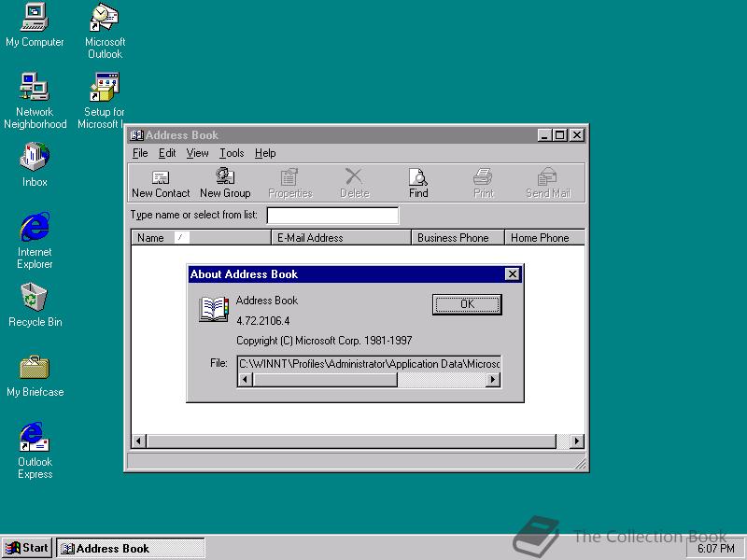Open the Help menu

(x=265, y=153)
